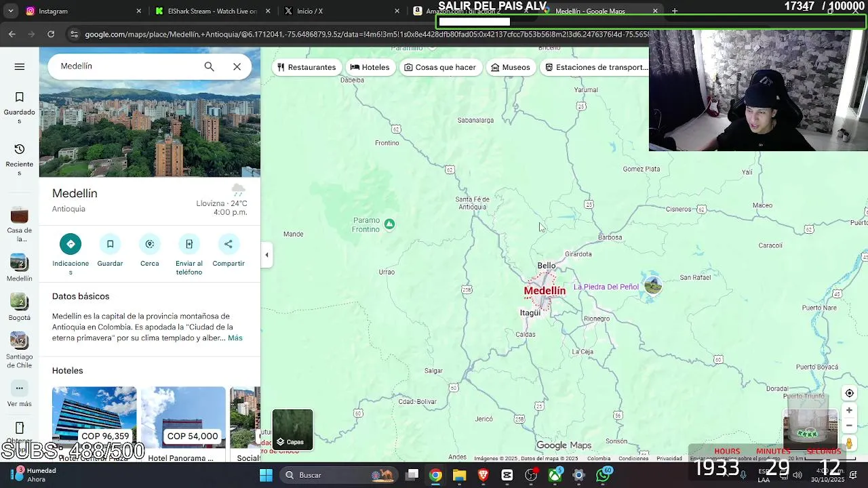Screen dimensions: 868x488
Task: Go back with the browser back arrow
Action: pyautogui.click(x=12, y=34)
